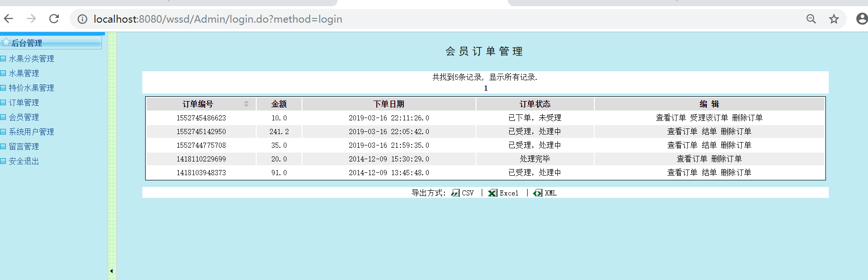Open 订单管理 in the sidebar
Image resolution: width=868 pixels, height=280 pixels.
[x=24, y=102]
